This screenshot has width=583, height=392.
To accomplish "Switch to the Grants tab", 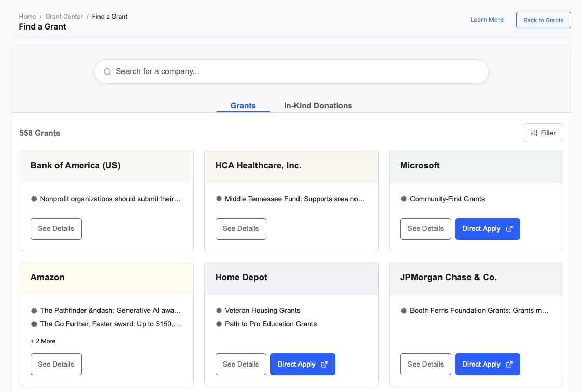I will click(x=243, y=106).
